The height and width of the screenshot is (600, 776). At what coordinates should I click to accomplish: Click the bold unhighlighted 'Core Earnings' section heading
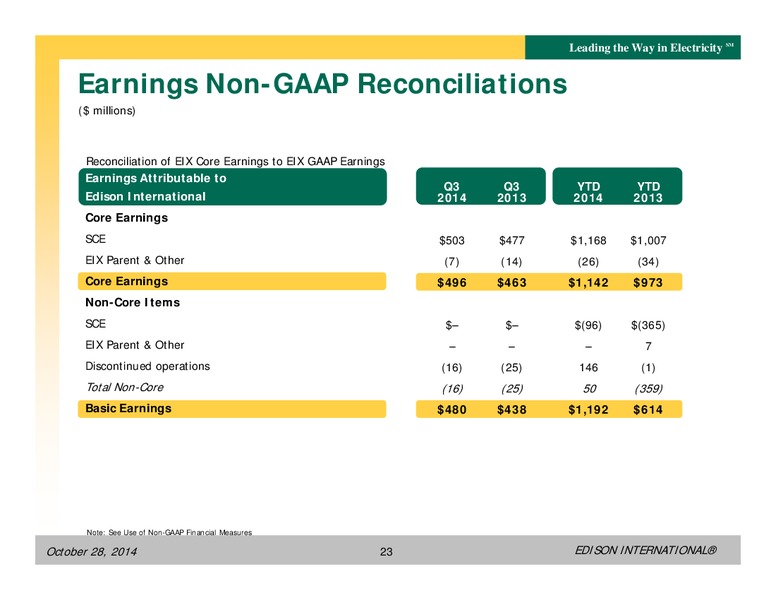(127, 218)
